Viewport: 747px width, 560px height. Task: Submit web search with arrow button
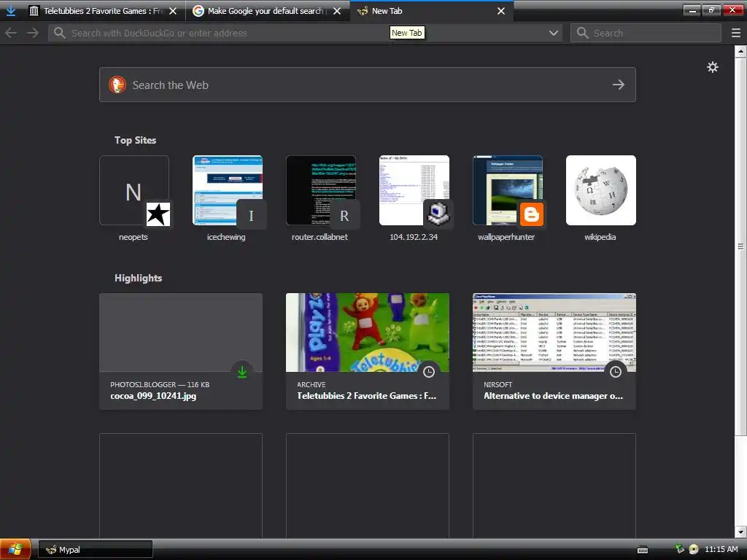(x=619, y=85)
